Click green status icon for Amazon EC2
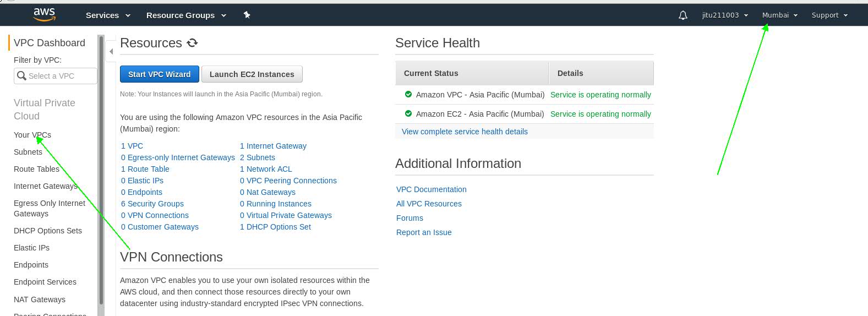Image resolution: width=868 pixels, height=316 pixels. coord(408,113)
